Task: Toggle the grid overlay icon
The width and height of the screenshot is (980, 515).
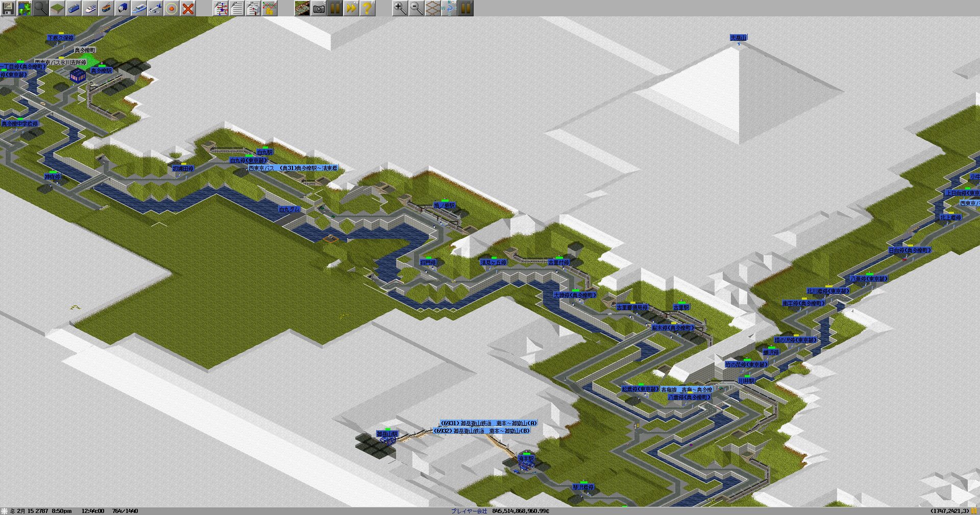Action: point(433,8)
